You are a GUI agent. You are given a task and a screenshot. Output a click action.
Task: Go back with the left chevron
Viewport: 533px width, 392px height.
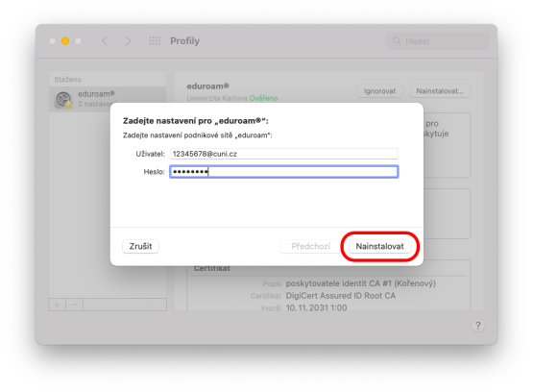pyautogui.click(x=105, y=41)
